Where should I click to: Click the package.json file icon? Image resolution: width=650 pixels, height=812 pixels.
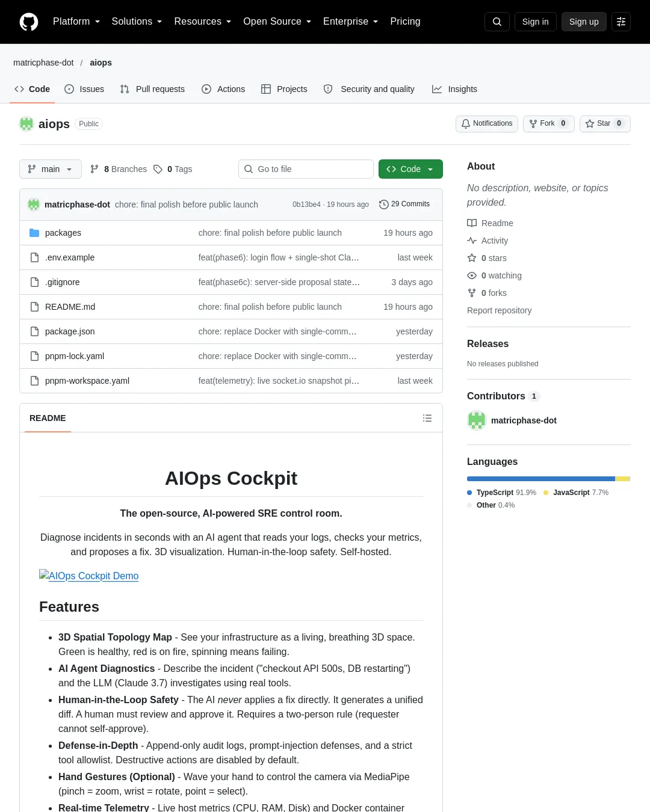coord(34,331)
